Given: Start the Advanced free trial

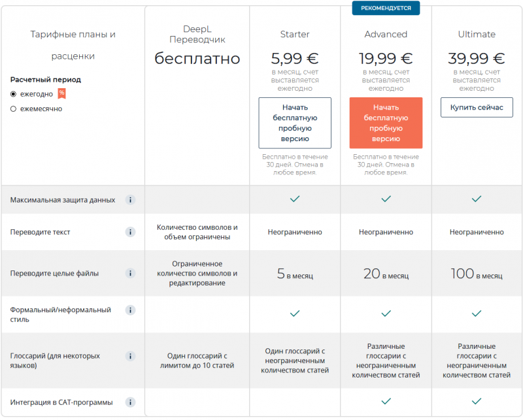Looking at the screenshot, I should coord(386,123).
